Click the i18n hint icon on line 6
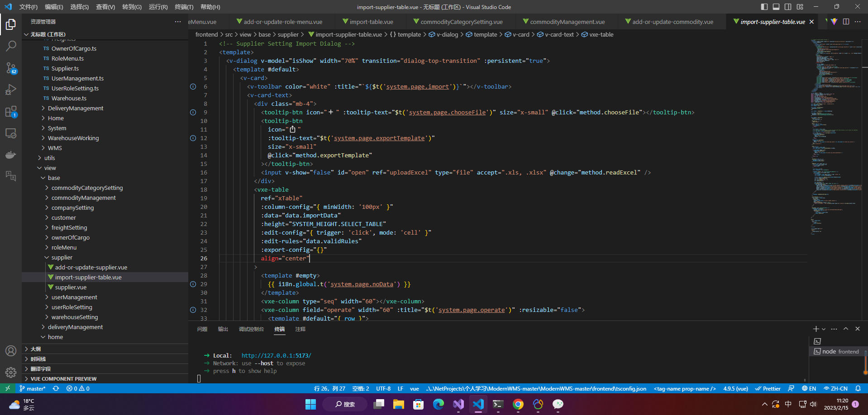This screenshot has width=868, height=415. (x=193, y=87)
